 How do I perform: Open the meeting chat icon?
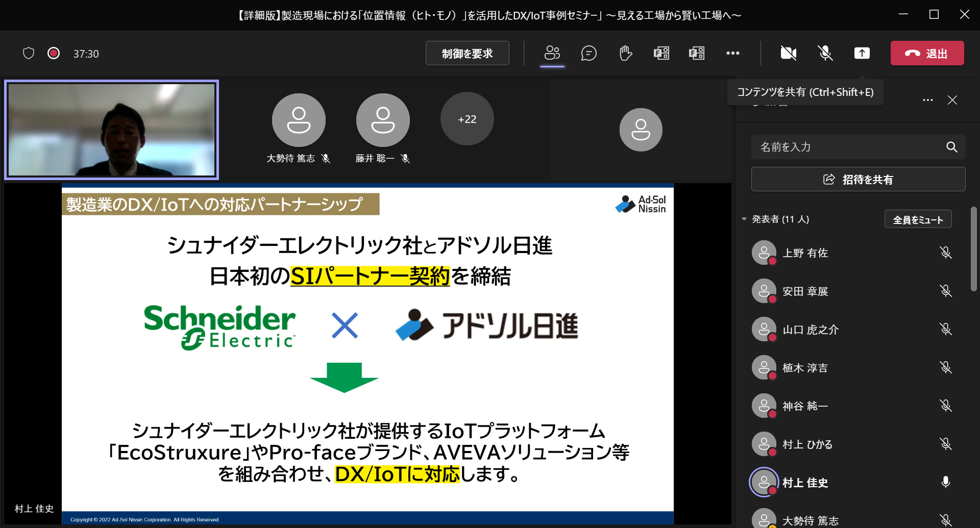tap(589, 53)
